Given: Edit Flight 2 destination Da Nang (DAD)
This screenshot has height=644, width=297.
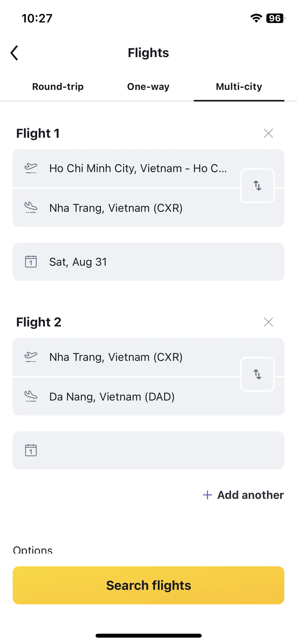Looking at the screenshot, I should pos(127,397).
